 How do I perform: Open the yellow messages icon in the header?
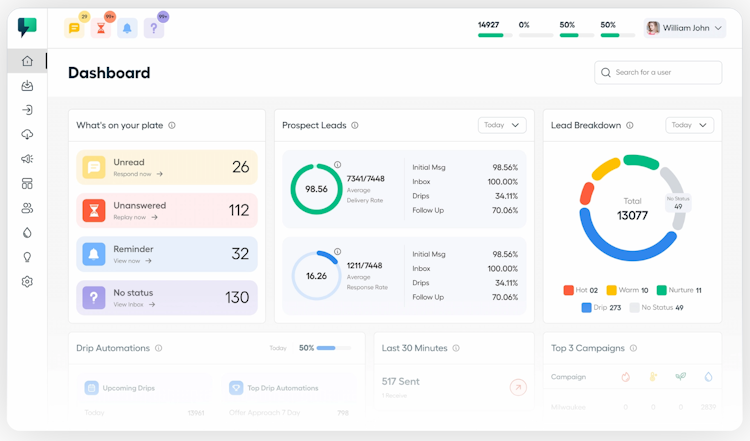[x=74, y=28]
